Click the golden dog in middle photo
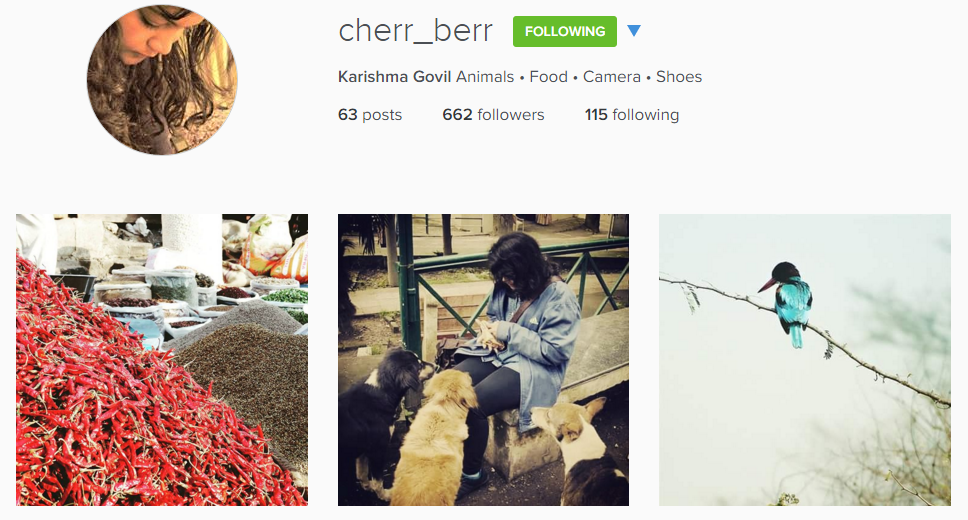 pyautogui.click(x=432, y=437)
